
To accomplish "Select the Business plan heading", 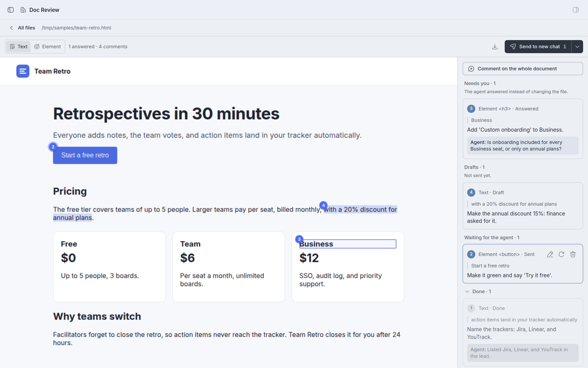I will pos(348,244).
